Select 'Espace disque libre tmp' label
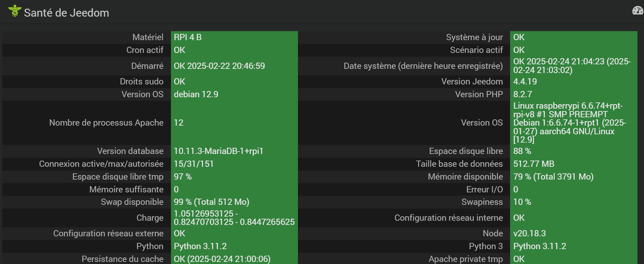This screenshot has width=644, height=264. click(118, 176)
